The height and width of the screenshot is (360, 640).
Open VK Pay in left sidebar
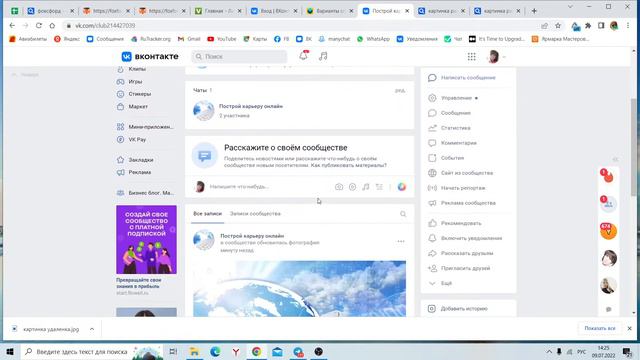coord(131,139)
